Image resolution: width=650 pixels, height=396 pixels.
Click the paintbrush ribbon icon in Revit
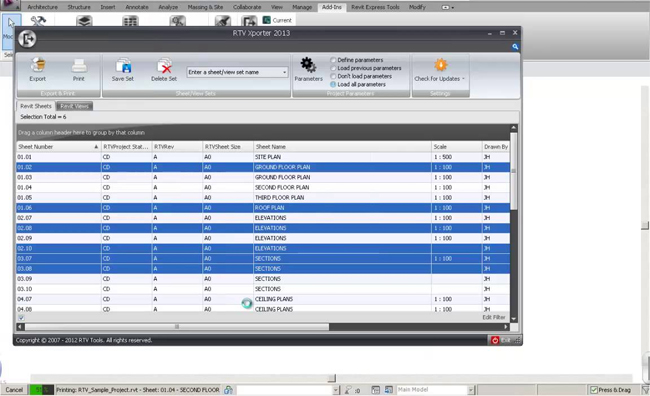click(223, 21)
